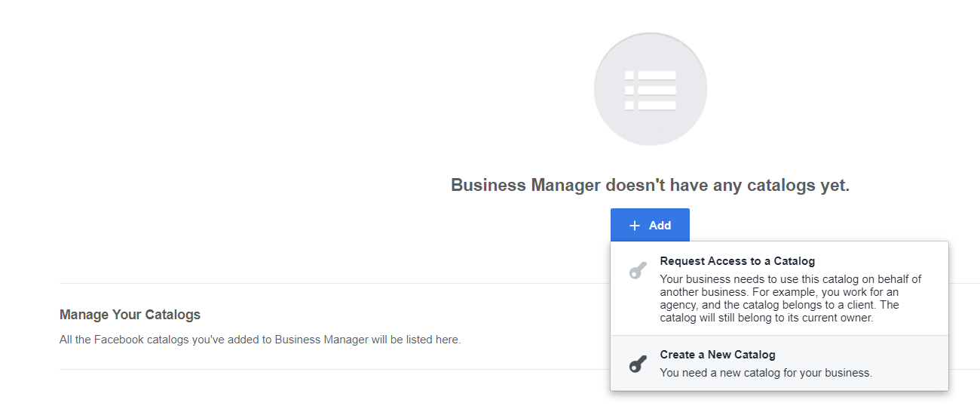This screenshot has width=980, height=406.
Task: Click divider line below catalogs description
Action: [302, 369]
